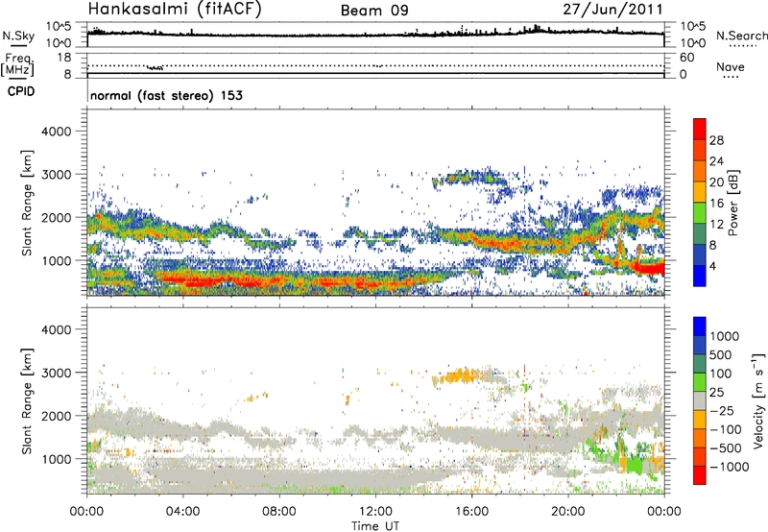This screenshot has width=768, height=532.
Task: Click the -100 tick on velocity colorbar
Action: click(726, 429)
